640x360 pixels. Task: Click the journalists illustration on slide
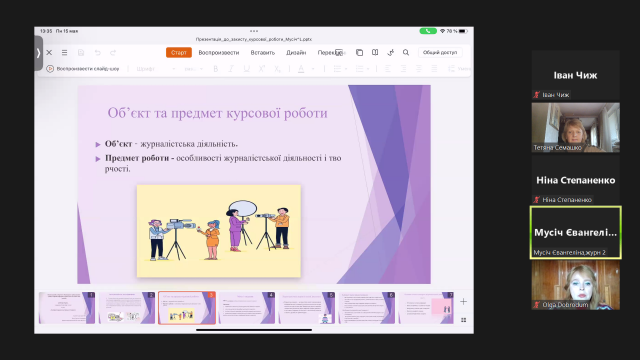click(219, 231)
